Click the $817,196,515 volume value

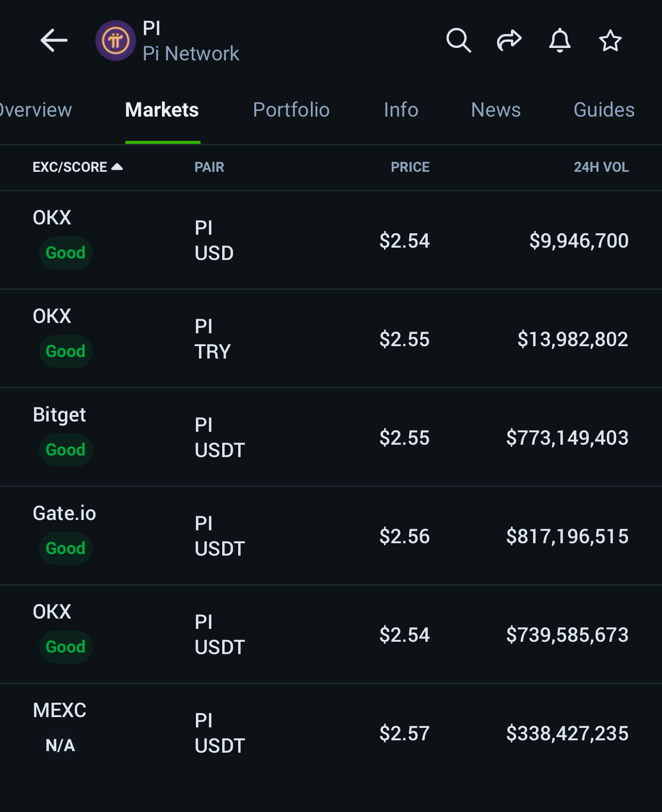coord(567,536)
